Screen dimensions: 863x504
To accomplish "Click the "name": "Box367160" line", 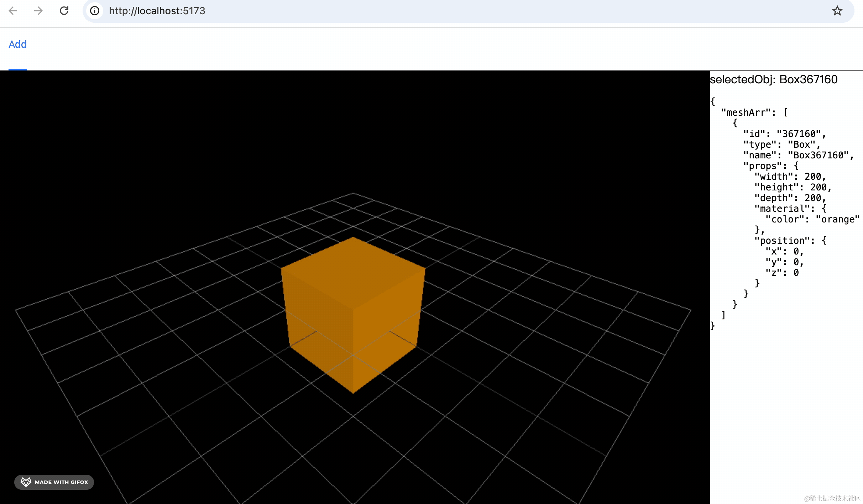I will click(x=799, y=155).
